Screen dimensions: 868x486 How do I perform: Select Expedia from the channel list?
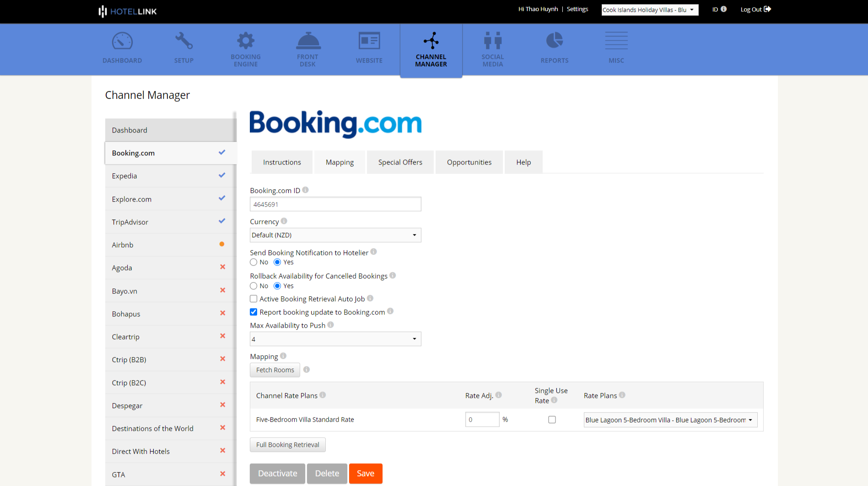124,176
